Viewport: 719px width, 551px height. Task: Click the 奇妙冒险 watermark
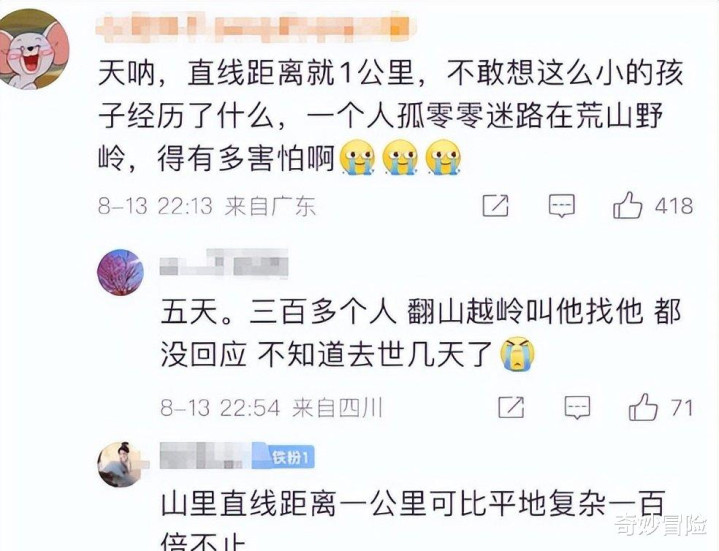click(660, 524)
